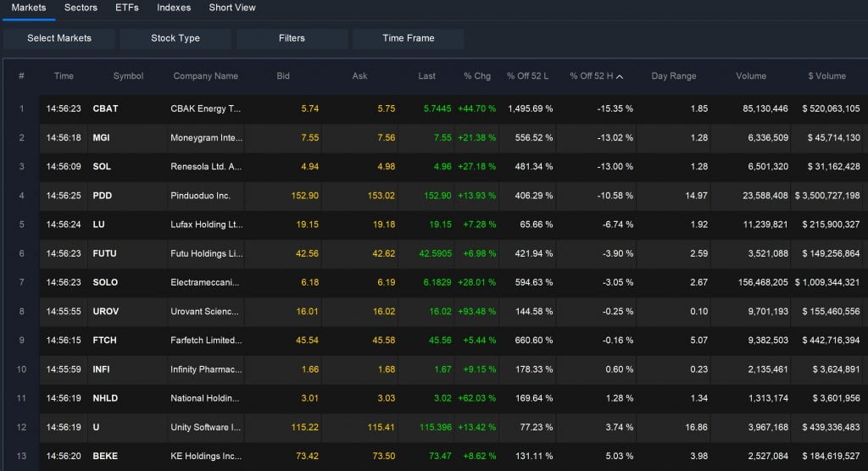Open the Short View tab

pyautogui.click(x=232, y=8)
